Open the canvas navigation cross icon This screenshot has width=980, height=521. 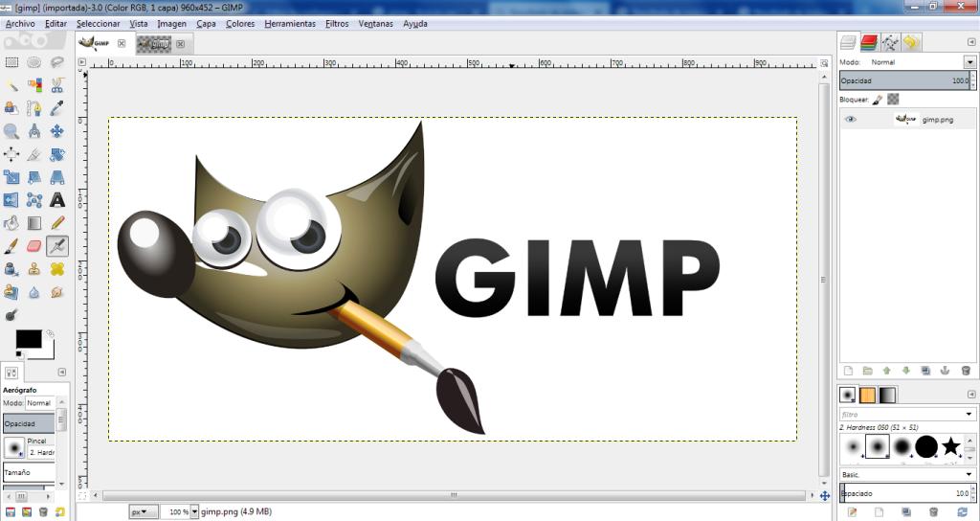click(824, 496)
